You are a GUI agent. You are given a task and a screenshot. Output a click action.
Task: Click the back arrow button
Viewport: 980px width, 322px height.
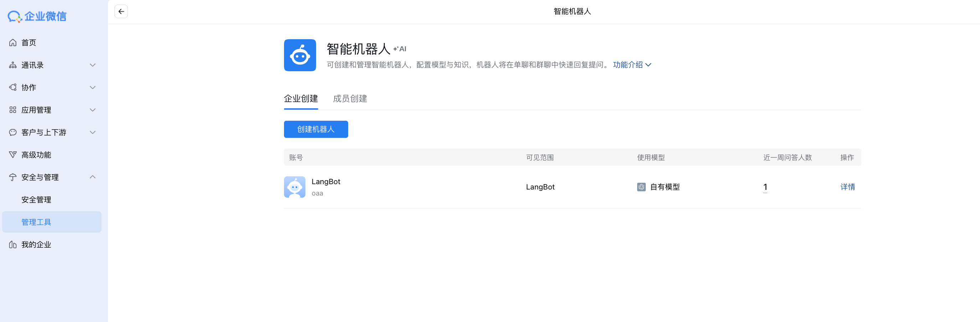tap(121, 11)
